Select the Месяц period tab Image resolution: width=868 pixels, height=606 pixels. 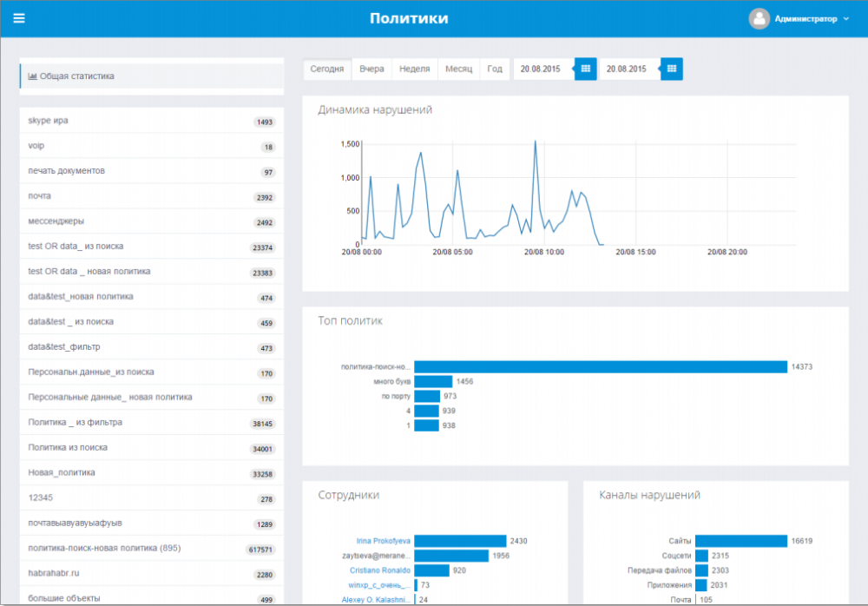(x=459, y=69)
